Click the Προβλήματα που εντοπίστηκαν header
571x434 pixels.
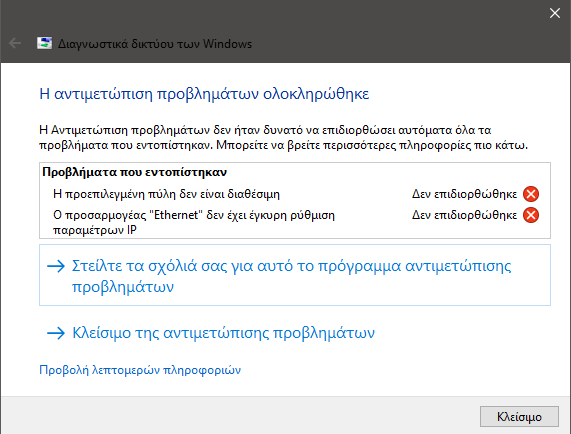tap(134, 172)
